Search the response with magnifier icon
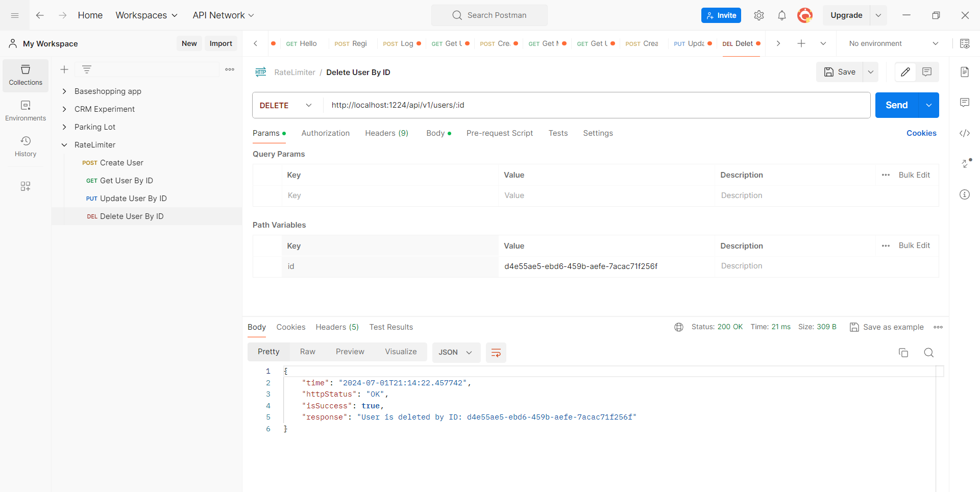 [929, 353]
